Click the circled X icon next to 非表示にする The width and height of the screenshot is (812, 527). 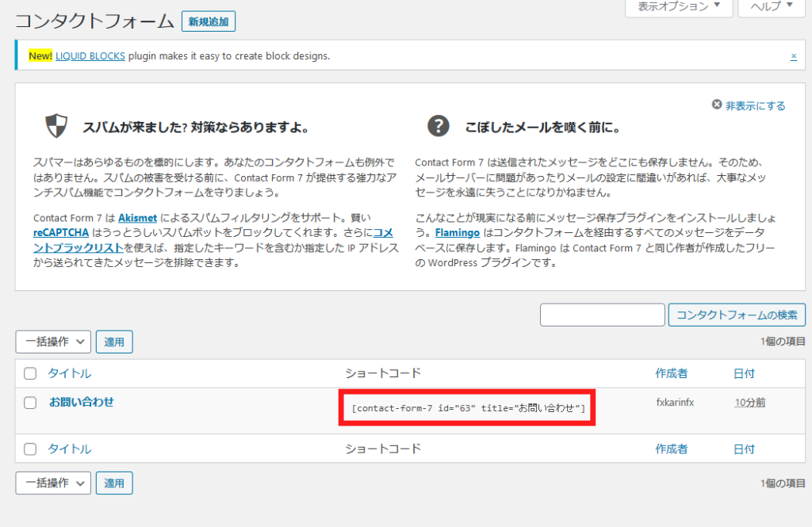click(x=717, y=105)
